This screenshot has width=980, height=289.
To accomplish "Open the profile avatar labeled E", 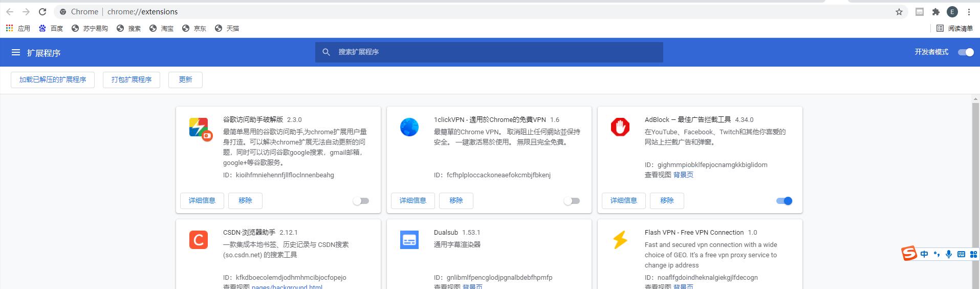I will 952,12.
